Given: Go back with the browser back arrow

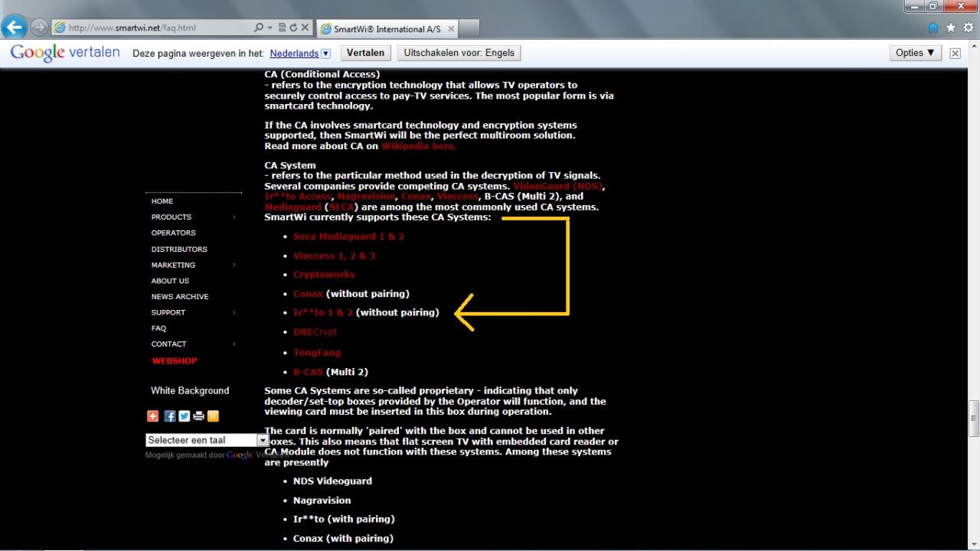Looking at the screenshot, I should (x=15, y=28).
